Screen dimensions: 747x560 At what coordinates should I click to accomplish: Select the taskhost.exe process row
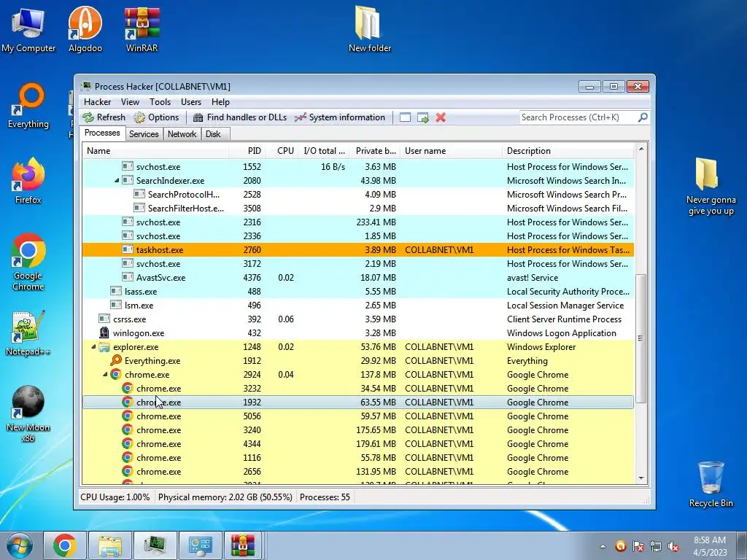click(357, 249)
